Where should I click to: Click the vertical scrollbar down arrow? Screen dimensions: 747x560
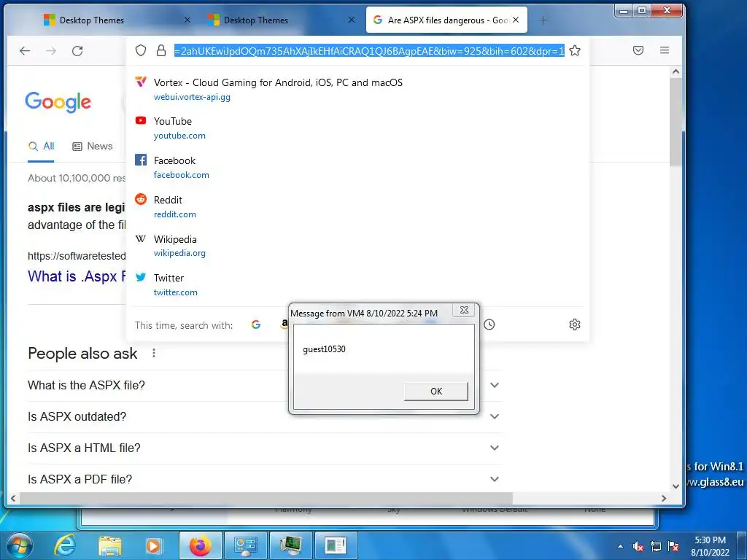point(676,486)
